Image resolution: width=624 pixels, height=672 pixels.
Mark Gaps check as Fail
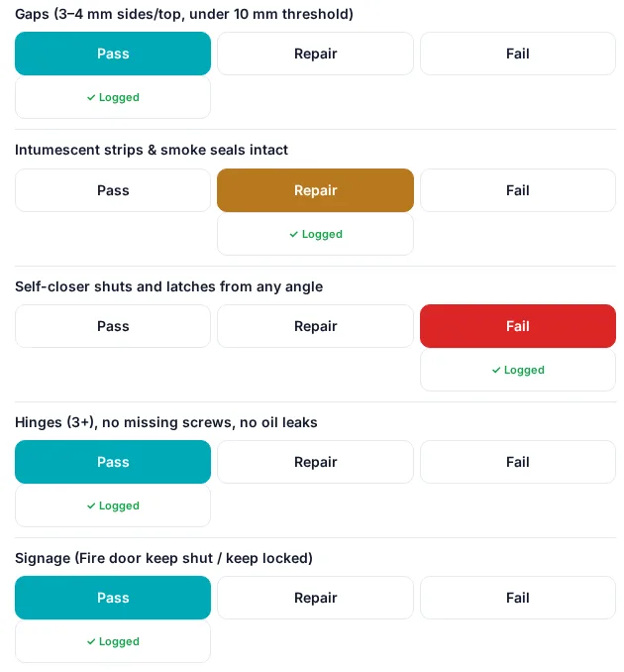pyautogui.click(x=518, y=54)
